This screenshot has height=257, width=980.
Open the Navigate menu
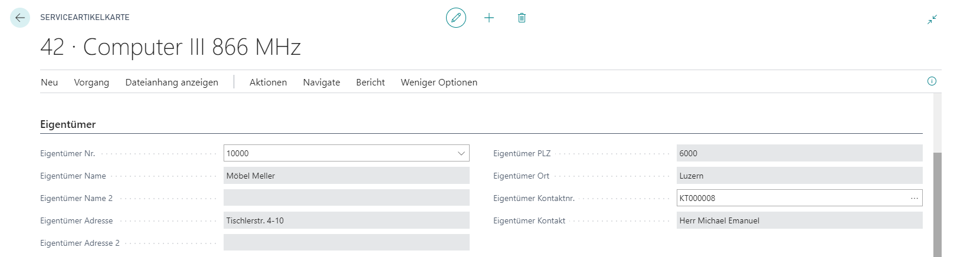322,83
